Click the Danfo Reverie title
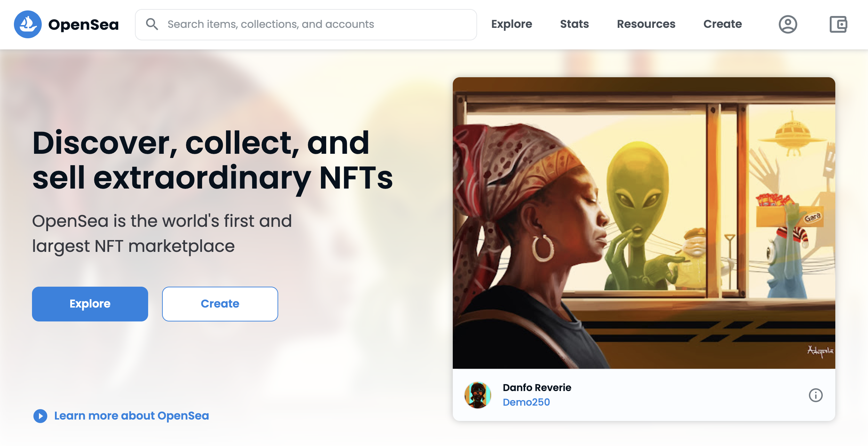 (537, 388)
